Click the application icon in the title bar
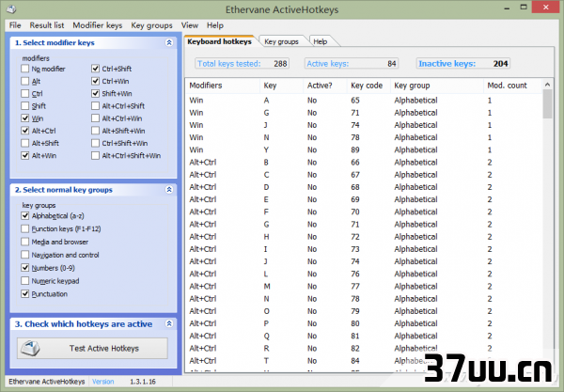The image size is (564, 392). 11,8
